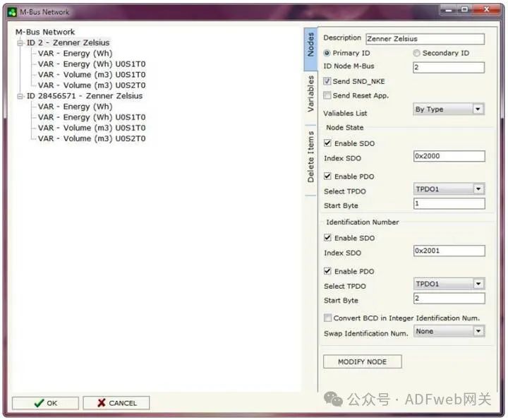Image resolution: width=508 pixels, height=420 pixels.
Task: Click the Index SDO field showing 0x2000
Action: [x=449, y=156]
